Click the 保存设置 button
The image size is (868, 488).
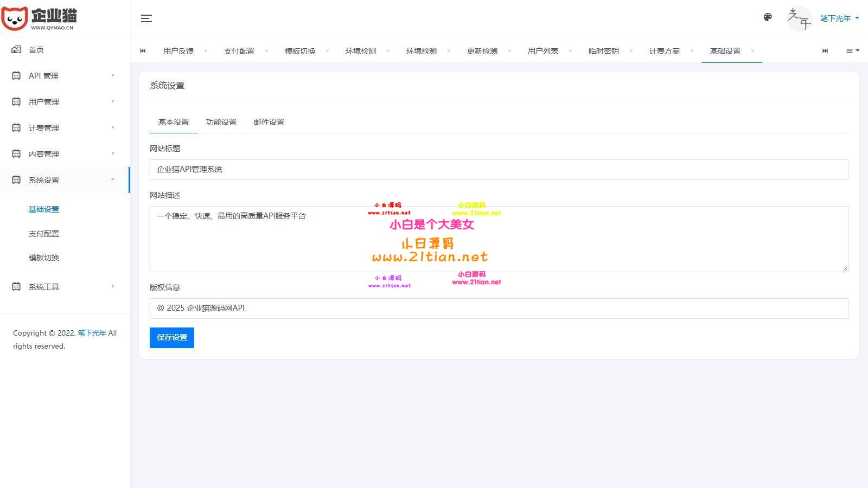[172, 337]
